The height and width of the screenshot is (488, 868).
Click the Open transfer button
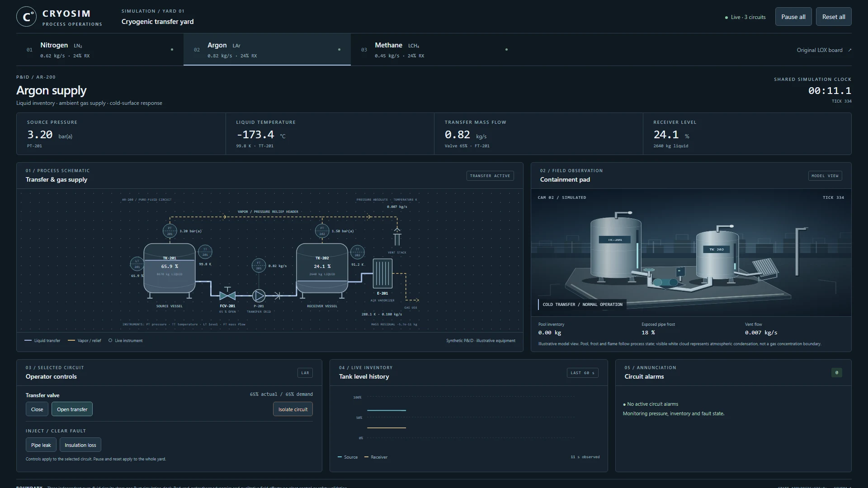point(72,409)
